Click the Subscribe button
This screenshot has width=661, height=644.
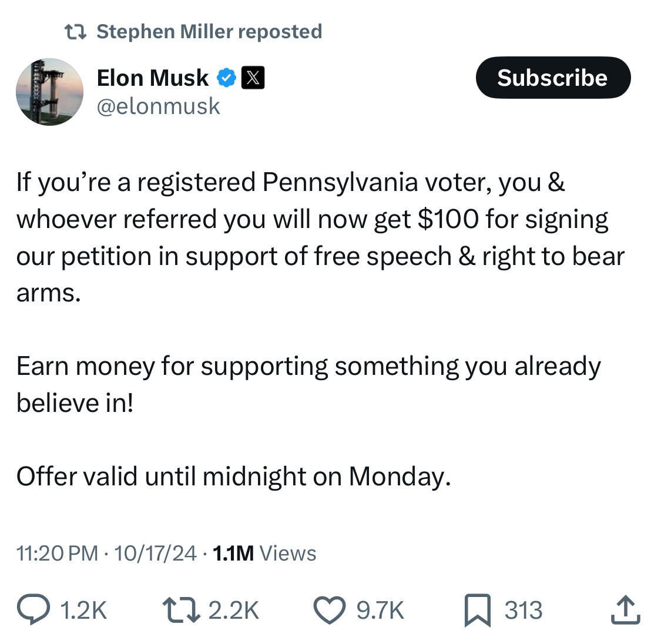click(552, 77)
